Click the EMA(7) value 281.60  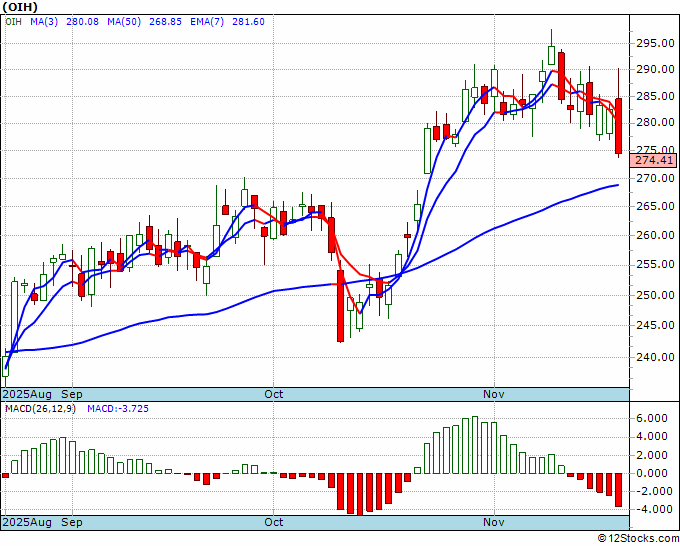248,22
